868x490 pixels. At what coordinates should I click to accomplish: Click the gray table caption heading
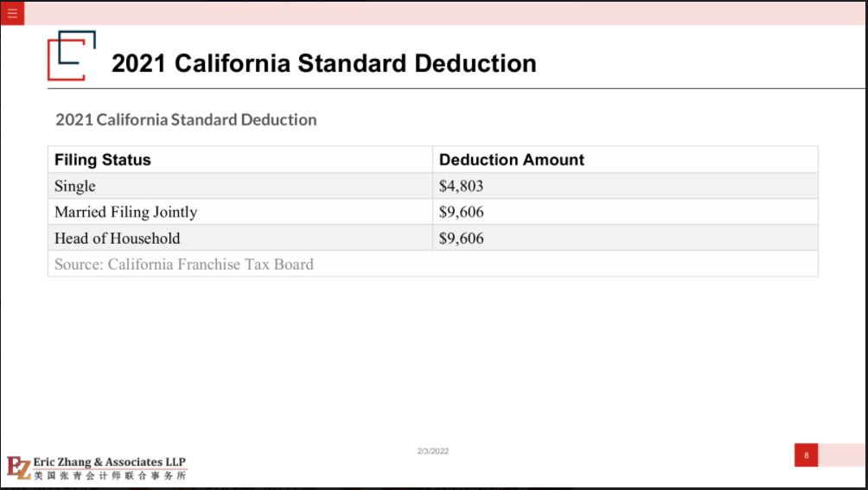tap(186, 119)
